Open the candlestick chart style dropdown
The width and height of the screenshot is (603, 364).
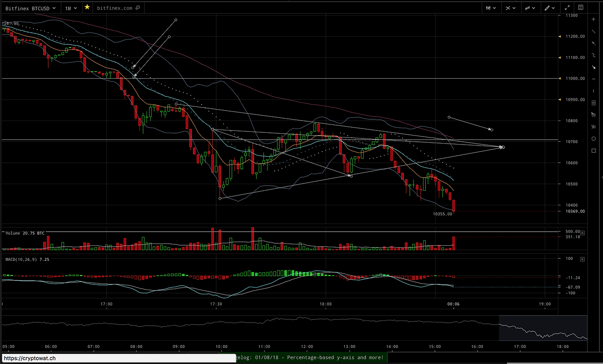tap(491, 8)
